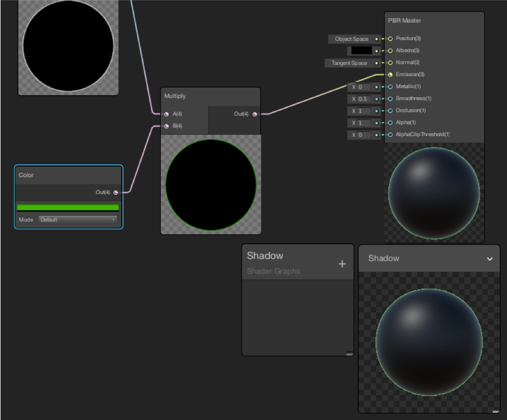Image resolution: width=507 pixels, height=420 pixels.
Task: Click the Emission(3) port on PBR Master
Action: click(x=390, y=75)
